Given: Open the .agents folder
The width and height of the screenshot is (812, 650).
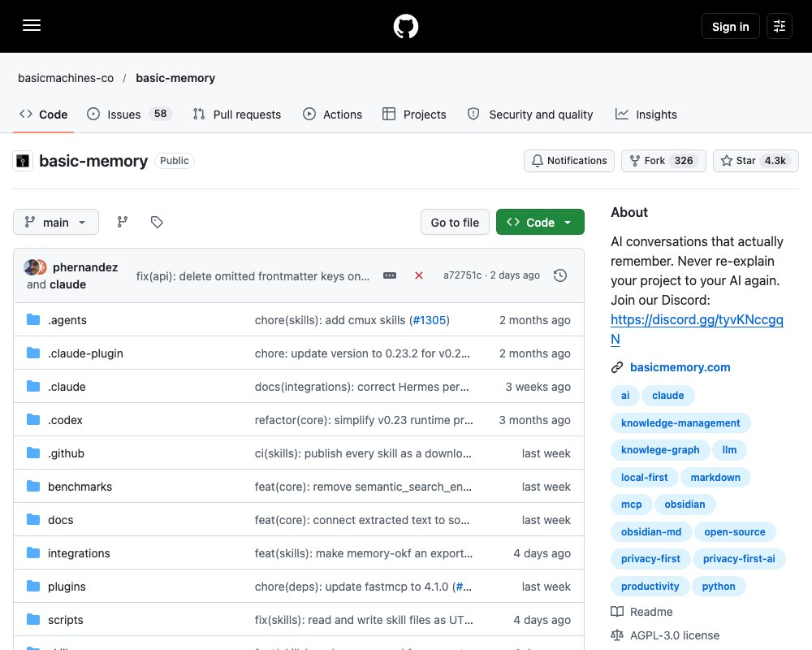Looking at the screenshot, I should point(67,320).
